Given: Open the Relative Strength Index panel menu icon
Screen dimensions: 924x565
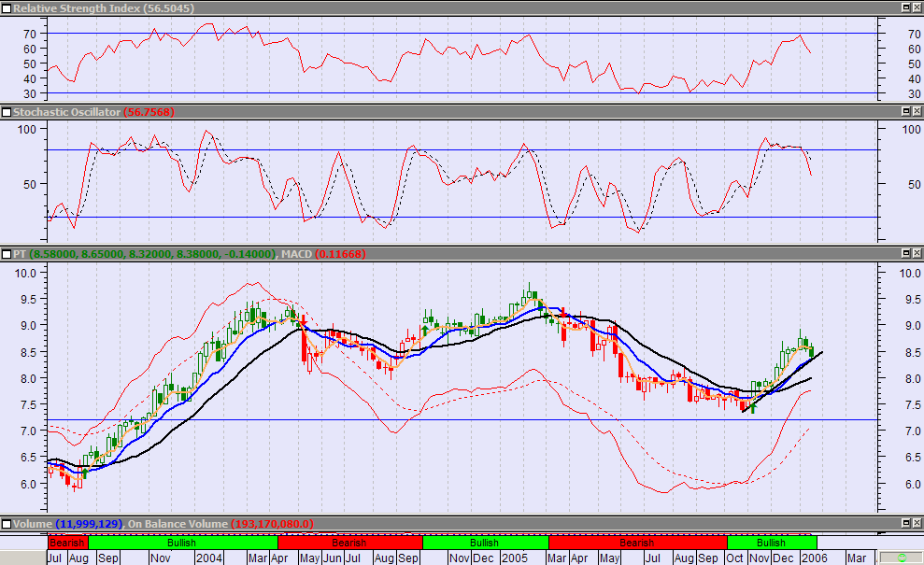Looking at the screenshot, I should pyautogui.click(x=7, y=7).
